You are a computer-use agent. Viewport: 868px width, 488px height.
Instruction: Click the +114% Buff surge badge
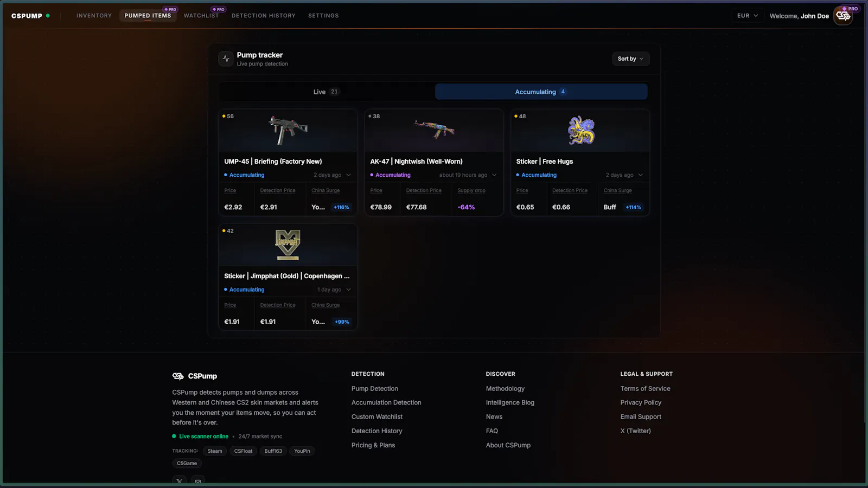click(x=633, y=207)
